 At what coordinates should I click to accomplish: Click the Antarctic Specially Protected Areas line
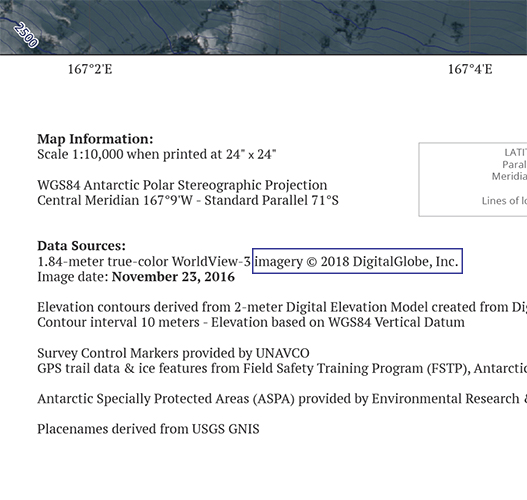click(x=282, y=399)
